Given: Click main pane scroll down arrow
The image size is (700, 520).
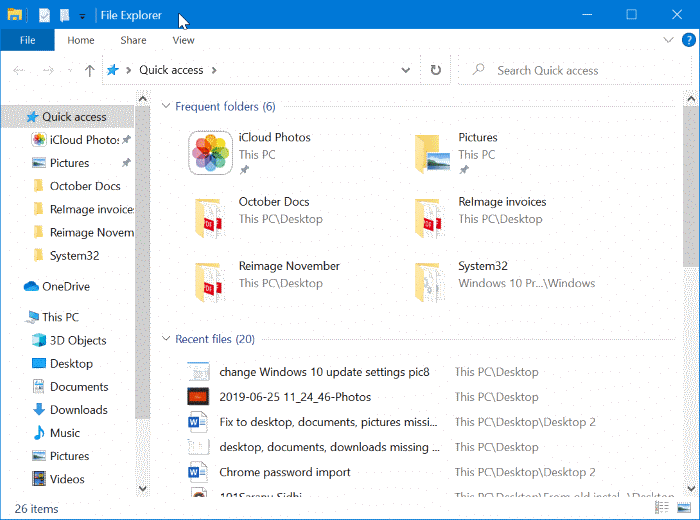Looking at the screenshot, I should (691, 488).
